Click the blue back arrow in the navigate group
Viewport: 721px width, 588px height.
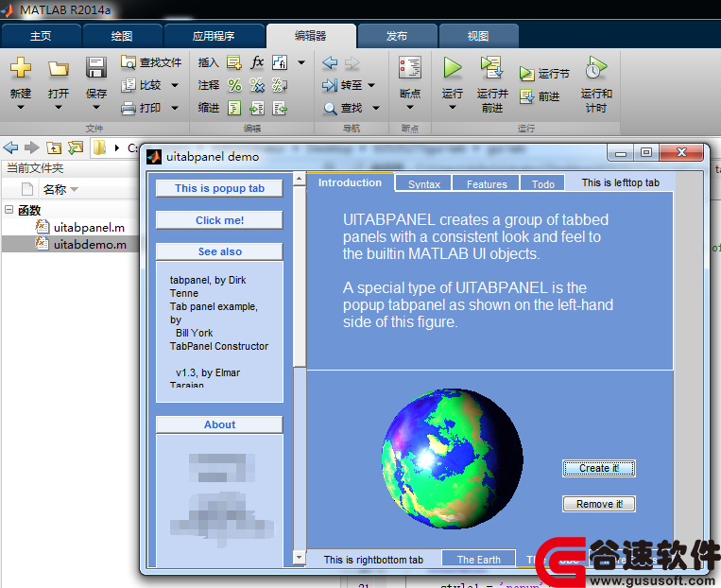point(330,62)
